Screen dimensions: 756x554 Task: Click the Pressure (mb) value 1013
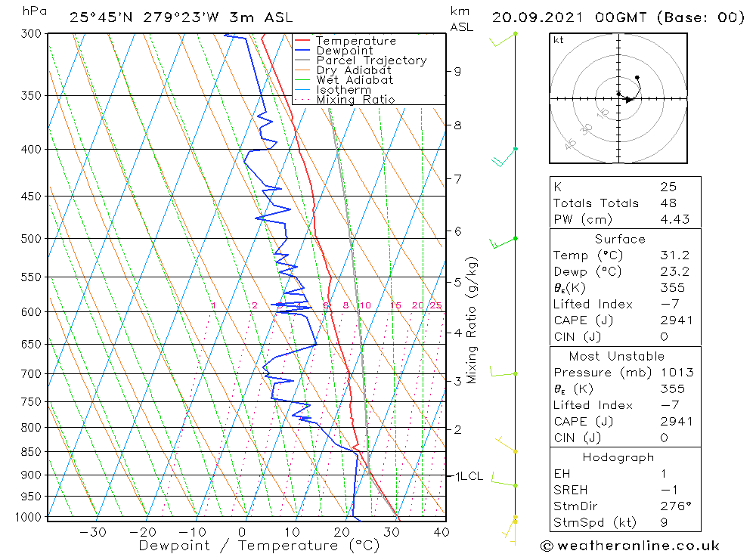pos(677,372)
